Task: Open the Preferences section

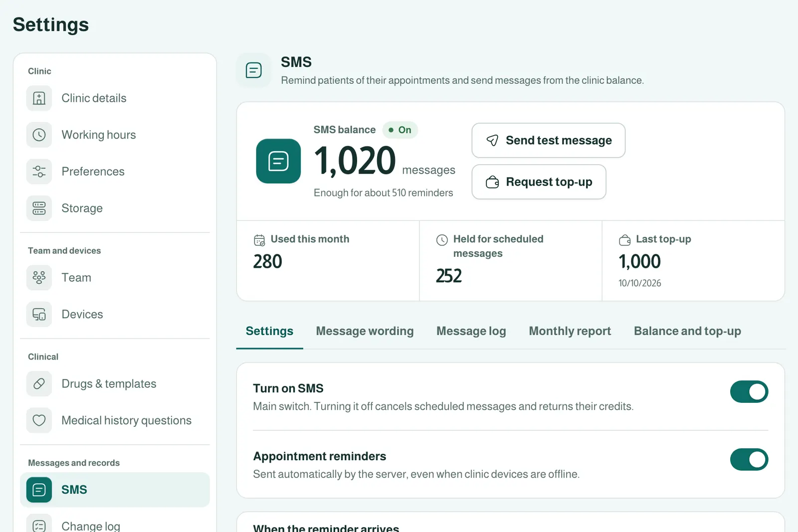Action: coord(115,172)
